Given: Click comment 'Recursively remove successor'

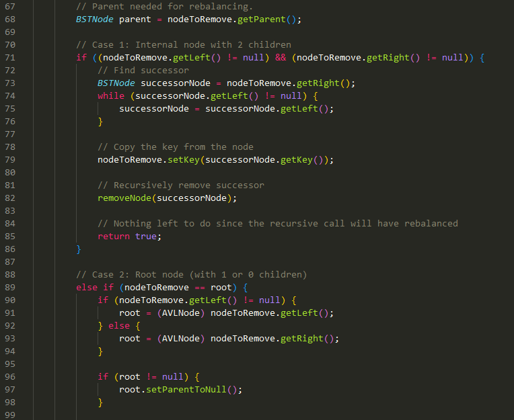Looking at the screenshot, I should tap(181, 185).
